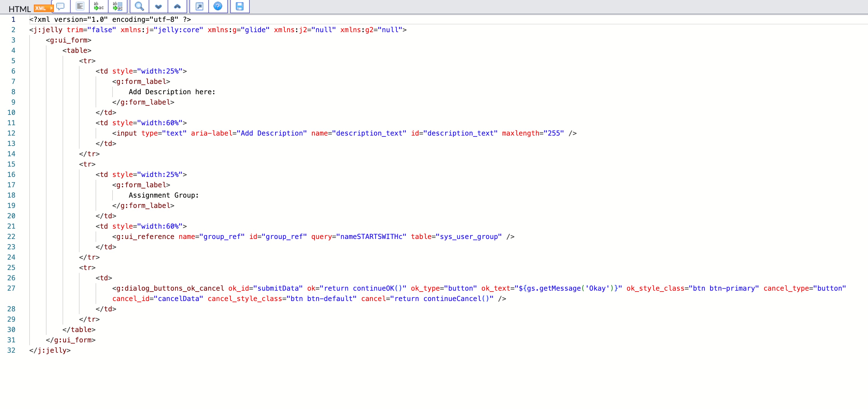Click the '<g:ui_form>' opening tag
The height and width of the screenshot is (409, 868).
point(68,40)
